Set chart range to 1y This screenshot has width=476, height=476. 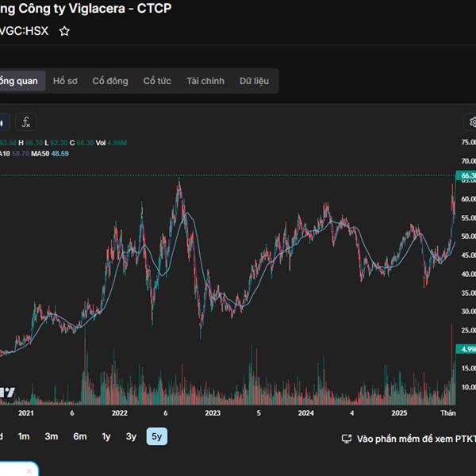106,436
